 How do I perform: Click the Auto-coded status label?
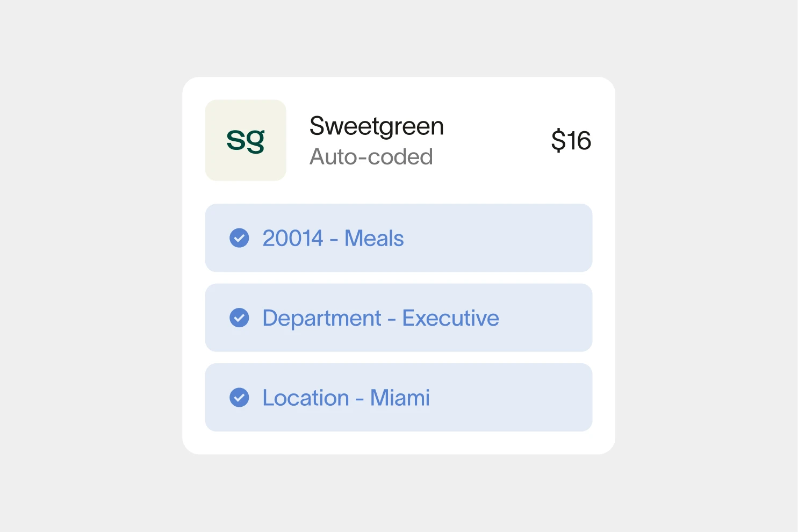[x=371, y=157]
